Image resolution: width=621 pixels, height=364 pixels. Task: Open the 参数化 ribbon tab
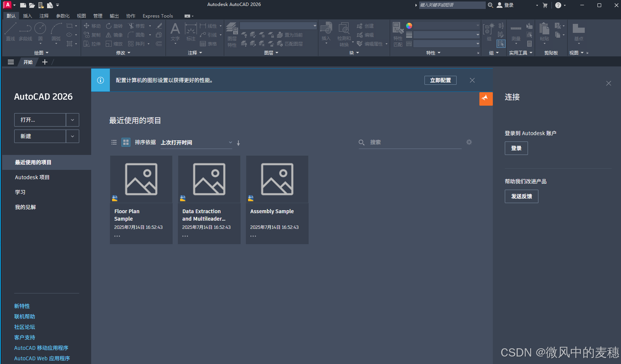63,16
